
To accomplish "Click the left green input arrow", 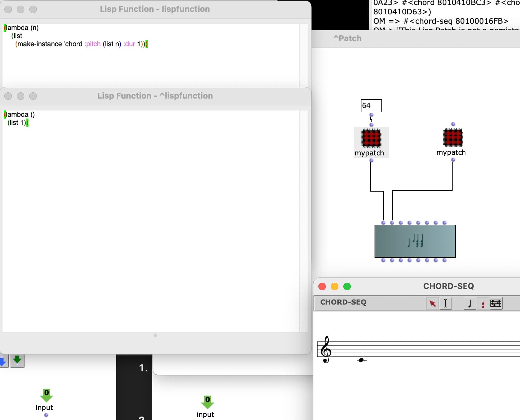I will 47,395.
